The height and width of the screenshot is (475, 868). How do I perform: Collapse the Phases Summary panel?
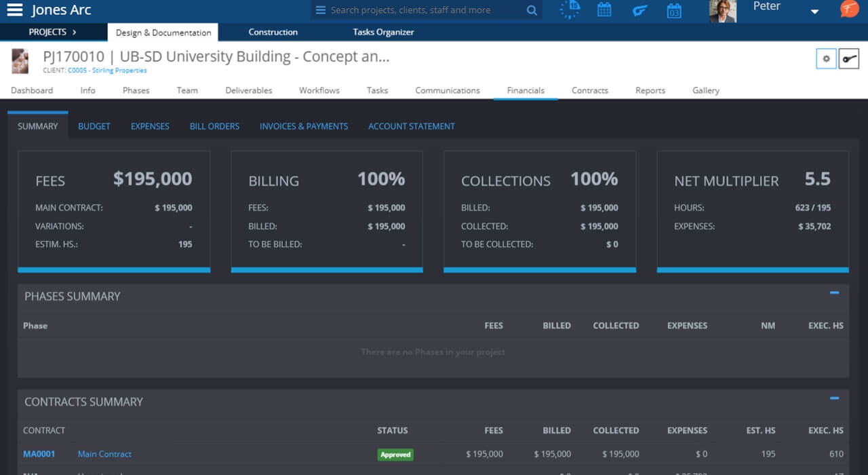pos(834,293)
